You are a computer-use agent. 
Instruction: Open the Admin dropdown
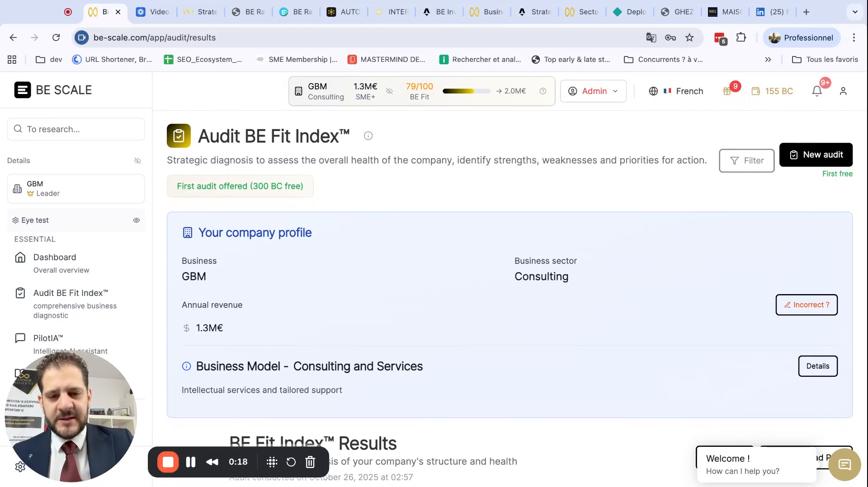(593, 91)
